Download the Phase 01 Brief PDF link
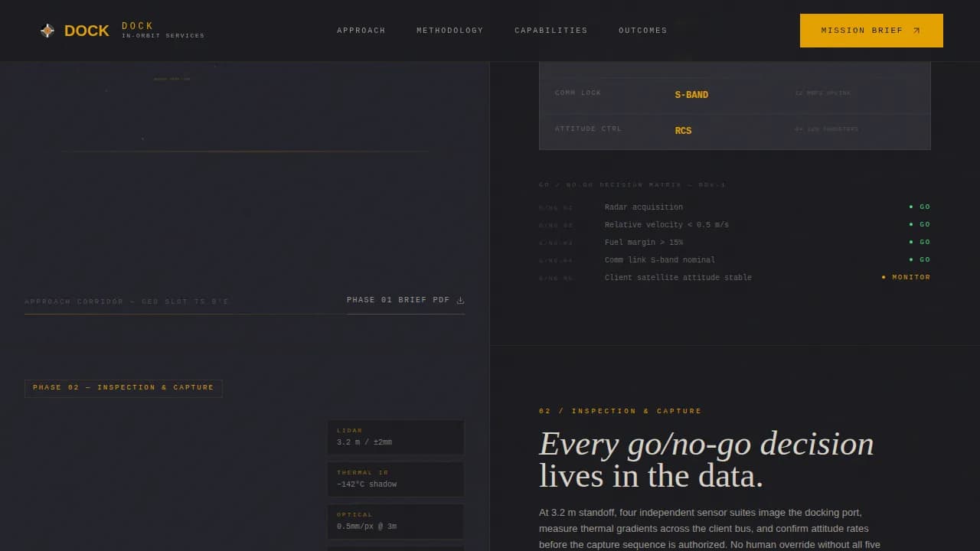Screen dimensions: 980x551 pos(406,300)
